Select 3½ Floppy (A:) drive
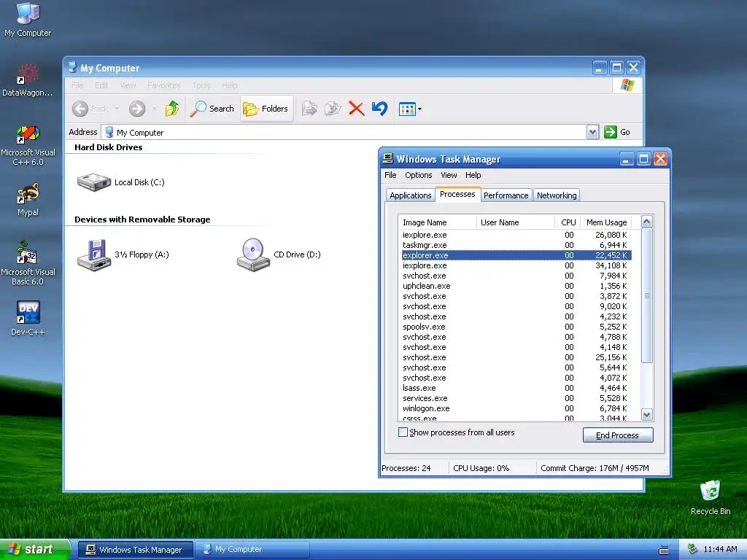 point(123,254)
